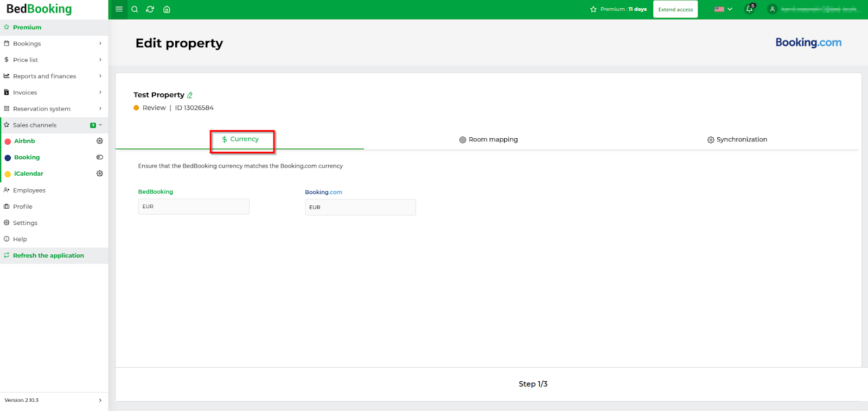The width and height of the screenshot is (868, 411).
Task: Open Price list in the sidebar
Action: (x=54, y=60)
